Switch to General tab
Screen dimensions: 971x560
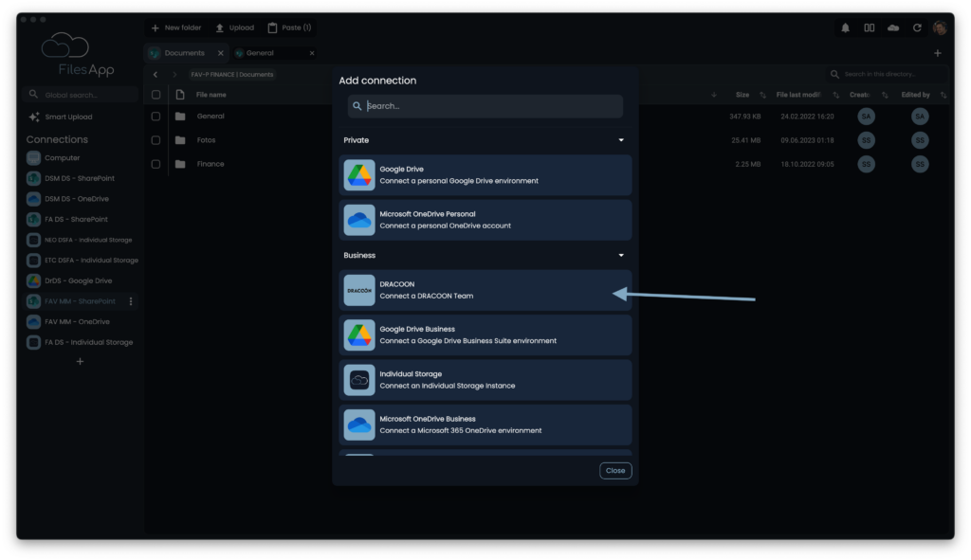point(260,53)
